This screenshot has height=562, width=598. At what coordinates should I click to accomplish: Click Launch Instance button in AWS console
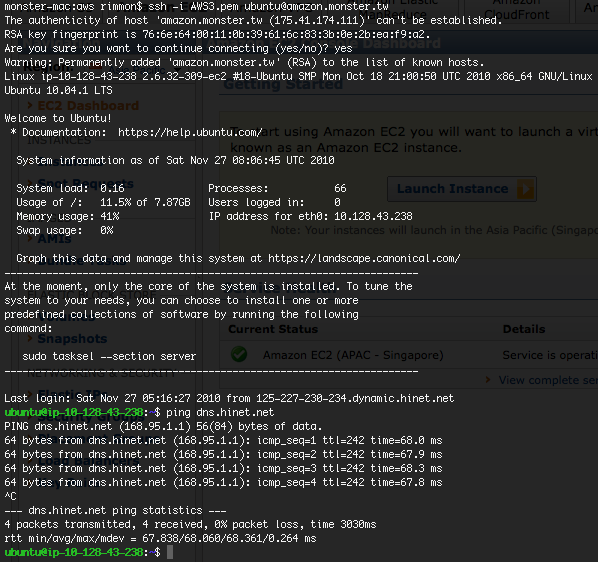point(461,189)
